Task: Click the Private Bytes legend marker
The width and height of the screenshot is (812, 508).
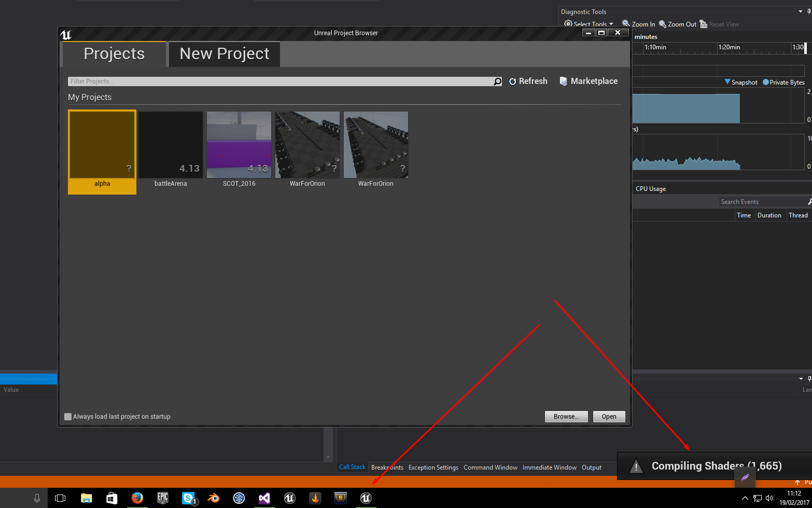Action: point(766,82)
